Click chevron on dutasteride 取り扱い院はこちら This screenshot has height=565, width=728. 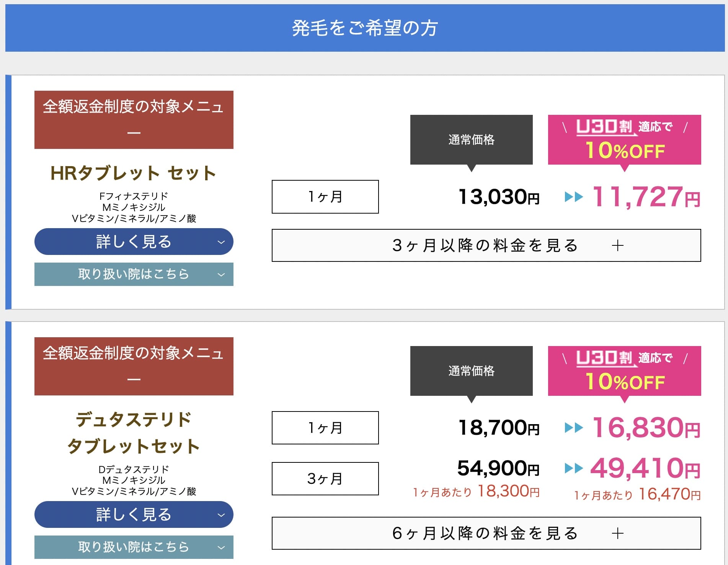pyautogui.click(x=221, y=547)
